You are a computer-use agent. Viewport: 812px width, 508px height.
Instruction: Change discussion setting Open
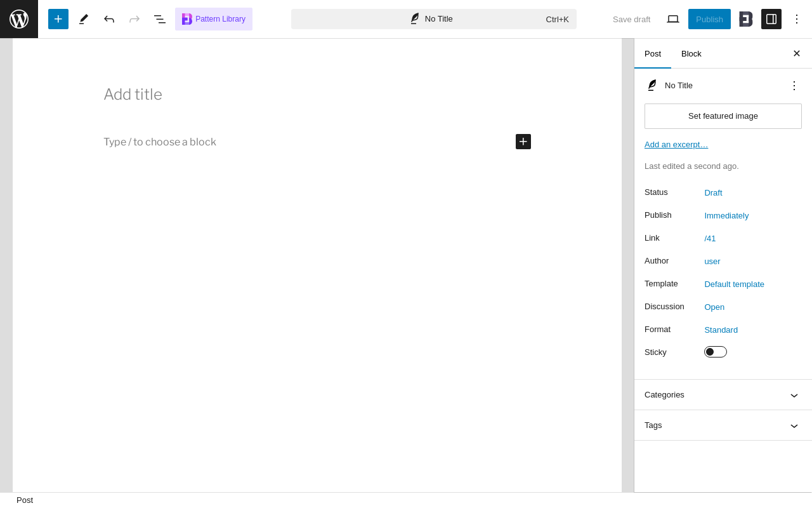click(x=714, y=307)
